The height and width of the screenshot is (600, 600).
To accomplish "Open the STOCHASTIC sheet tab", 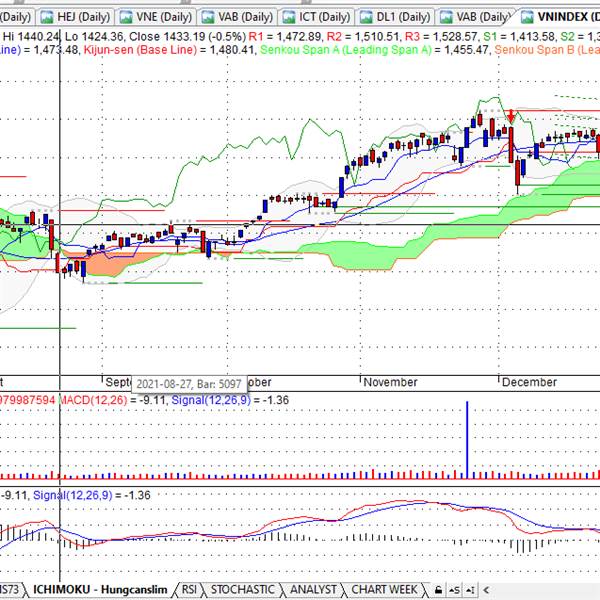I will point(243,590).
